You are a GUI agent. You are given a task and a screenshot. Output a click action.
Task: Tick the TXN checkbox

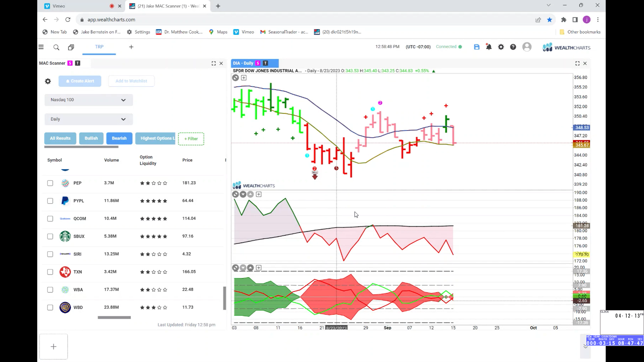pos(50,272)
